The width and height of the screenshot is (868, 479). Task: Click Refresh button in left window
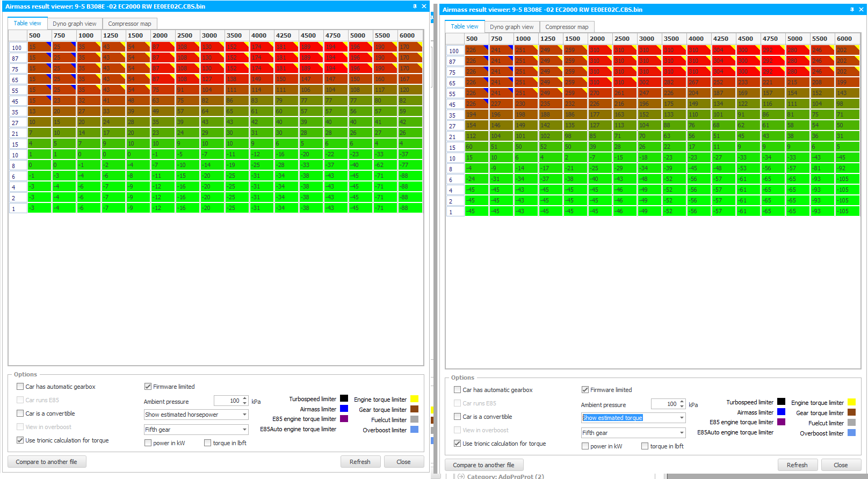coord(360,462)
